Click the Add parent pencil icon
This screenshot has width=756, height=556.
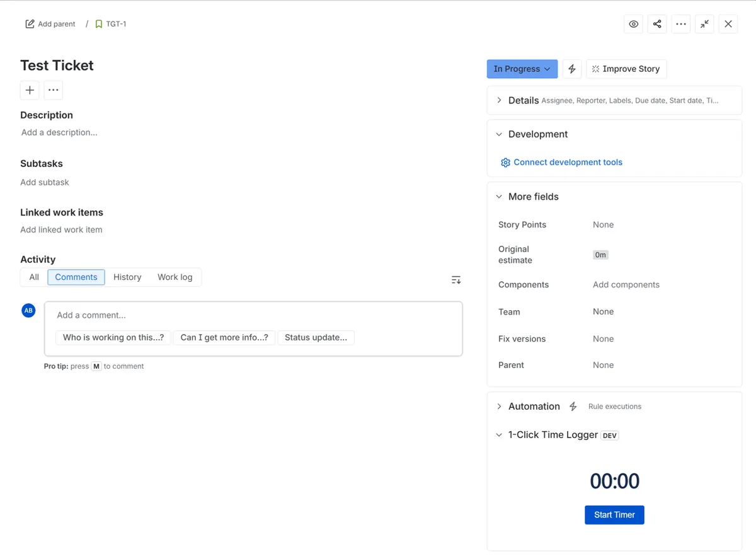click(x=30, y=24)
